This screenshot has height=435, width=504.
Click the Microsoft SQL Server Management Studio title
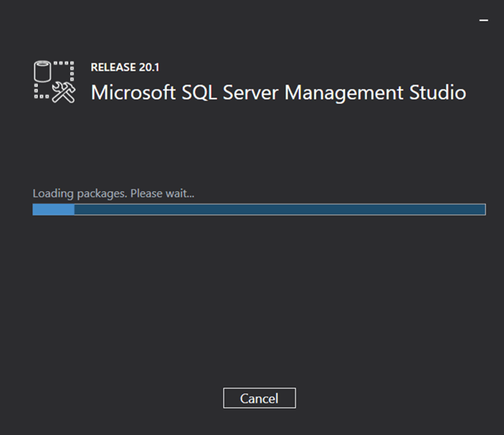[x=278, y=93]
